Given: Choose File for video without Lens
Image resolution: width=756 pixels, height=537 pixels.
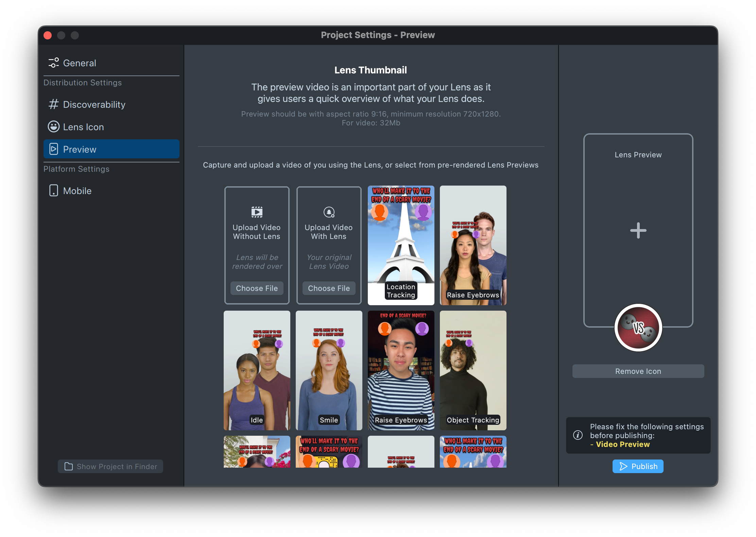Looking at the screenshot, I should [257, 288].
